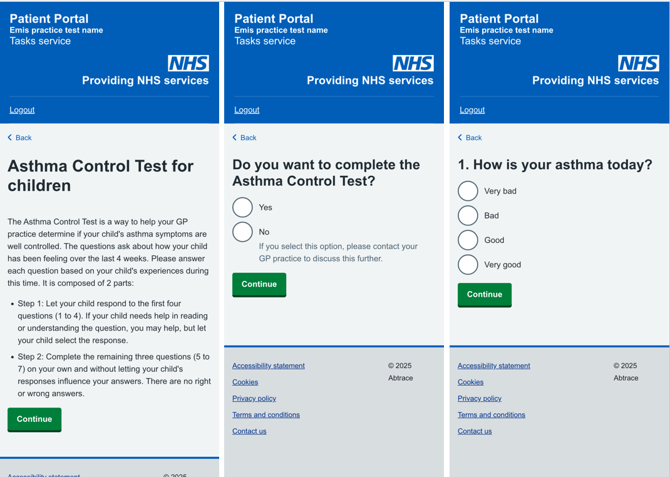Viewport: 670px width, 477px height.
Task: Log out from the left panel
Action: [x=22, y=110]
